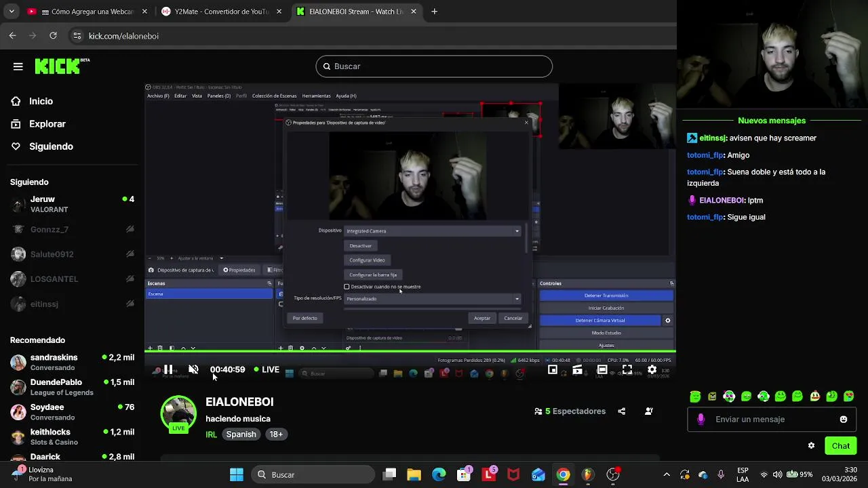Unmute the stream player volume

[x=193, y=369]
